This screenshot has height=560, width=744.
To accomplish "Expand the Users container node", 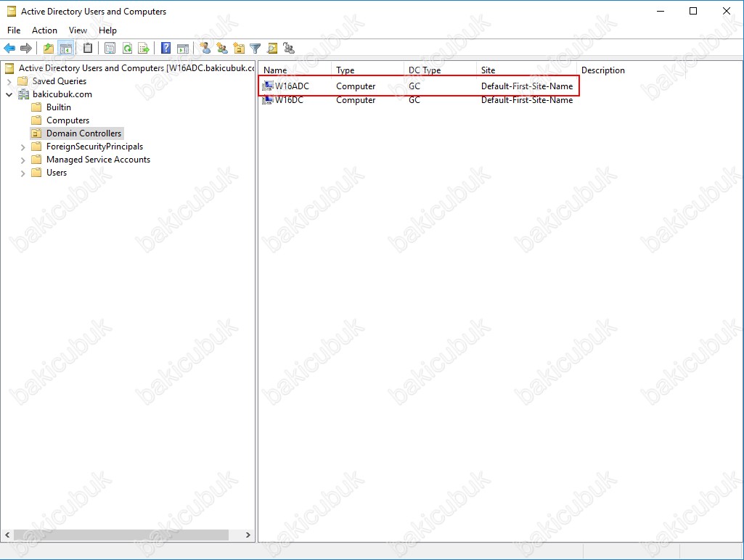I will point(23,173).
